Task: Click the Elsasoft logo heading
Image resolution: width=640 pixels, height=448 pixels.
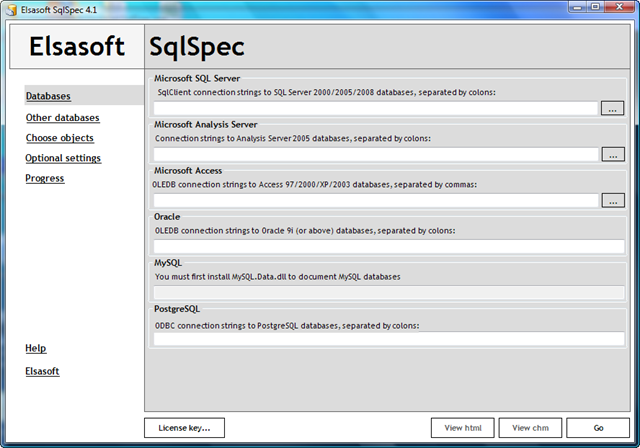Action: pos(77,46)
